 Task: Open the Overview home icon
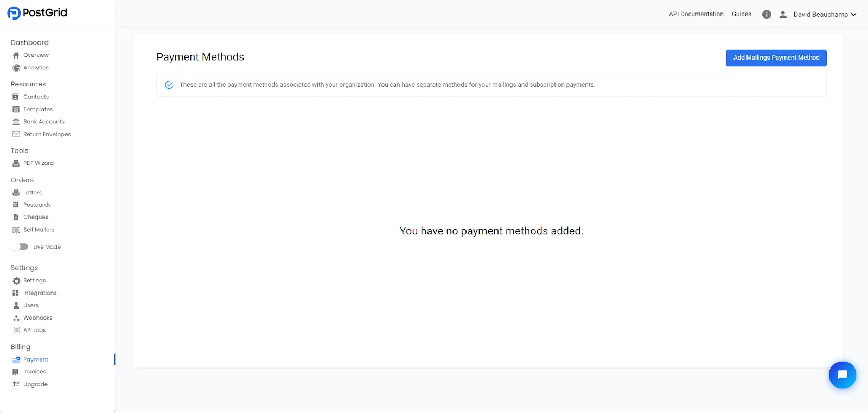coord(16,55)
